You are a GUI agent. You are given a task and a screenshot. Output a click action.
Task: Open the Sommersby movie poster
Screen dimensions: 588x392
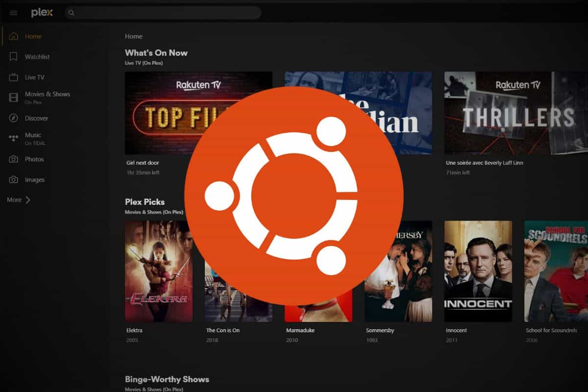click(398, 271)
